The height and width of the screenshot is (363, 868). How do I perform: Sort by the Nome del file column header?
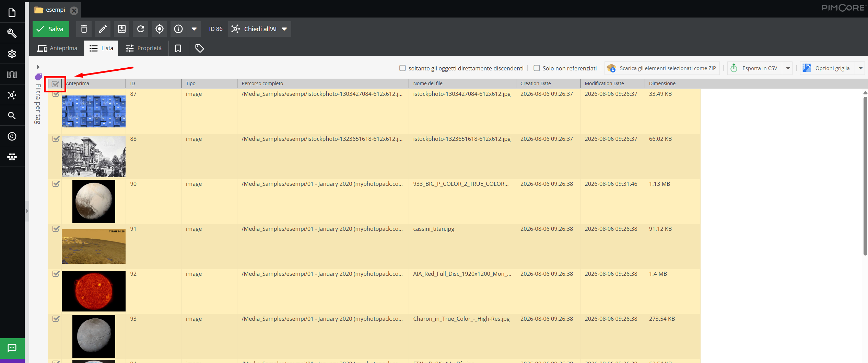(x=462, y=83)
